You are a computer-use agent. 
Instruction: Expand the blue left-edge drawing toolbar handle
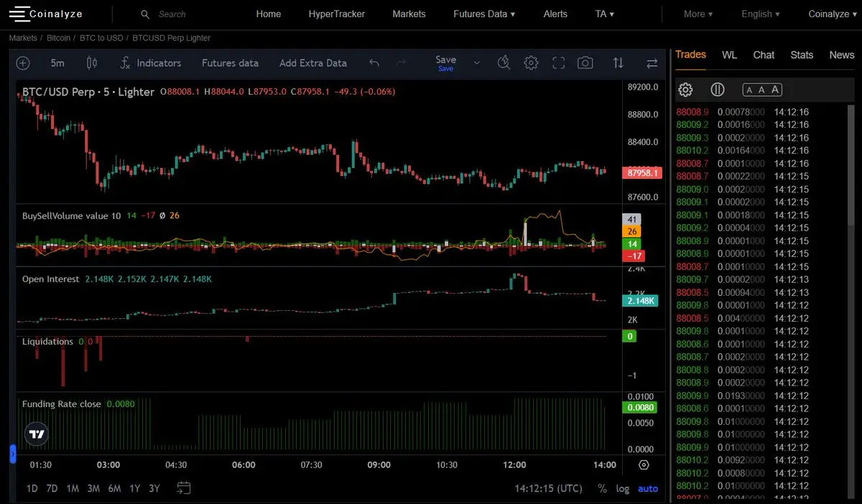click(x=12, y=454)
